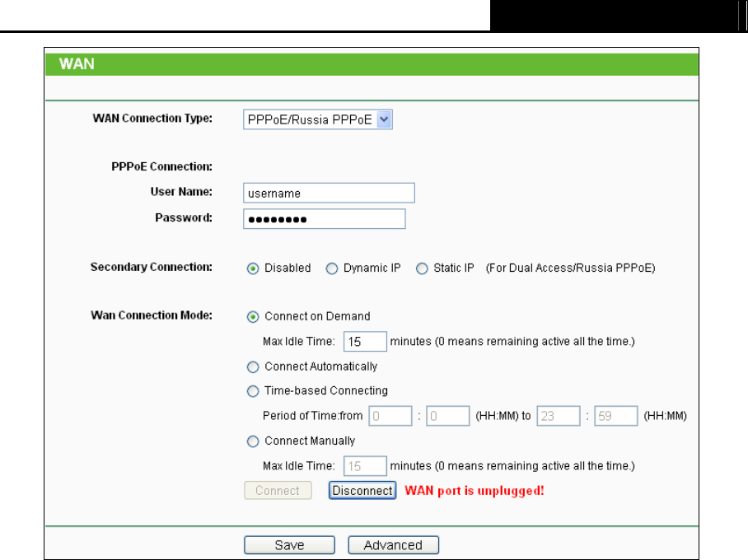Click the Connect button

pyautogui.click(x=278, y=490)
